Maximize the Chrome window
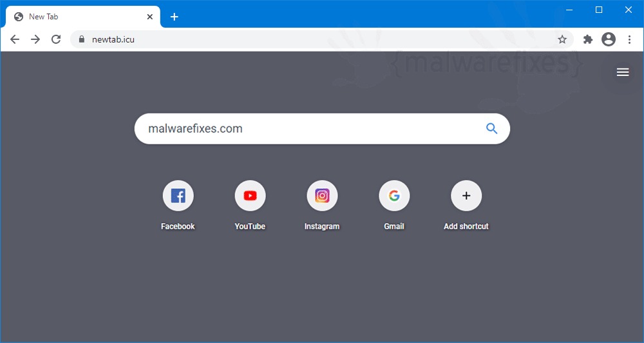This screenshot has width=644, height=343. [x=599, y=10]
